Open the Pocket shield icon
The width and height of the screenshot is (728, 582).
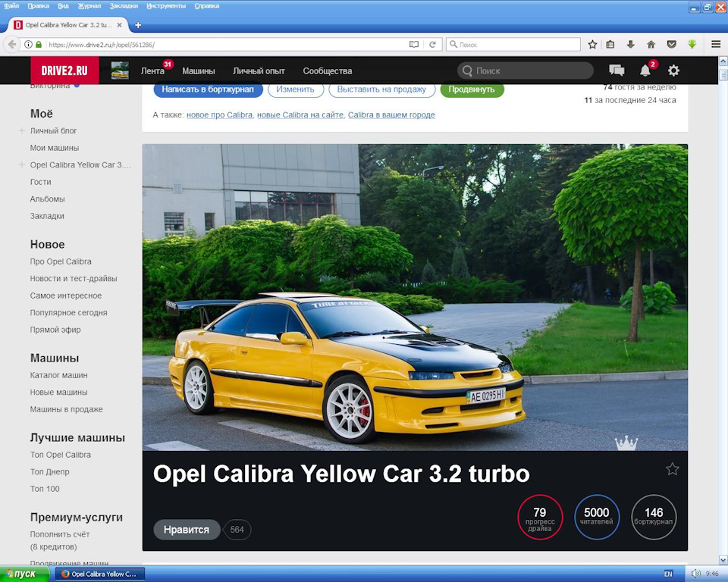coord(671,45)
